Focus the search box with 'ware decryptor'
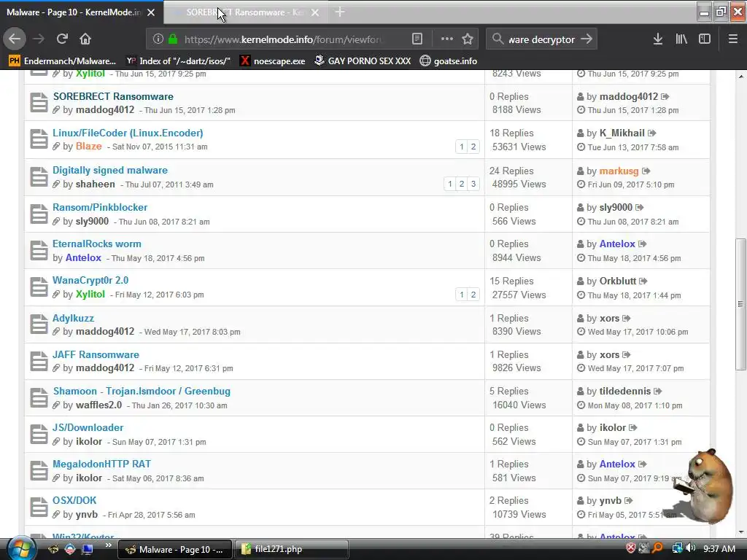Screen dimensions: 747x560 point(542,39)
